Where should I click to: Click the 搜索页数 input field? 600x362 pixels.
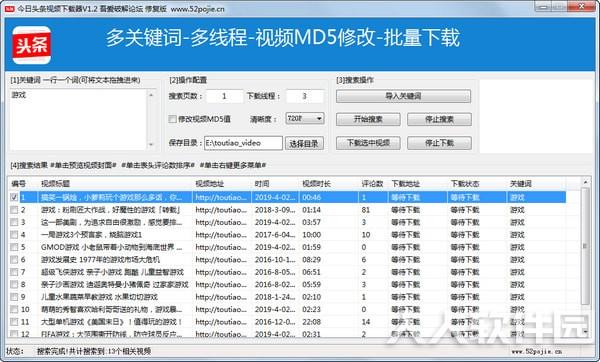[x=225, y=96]
